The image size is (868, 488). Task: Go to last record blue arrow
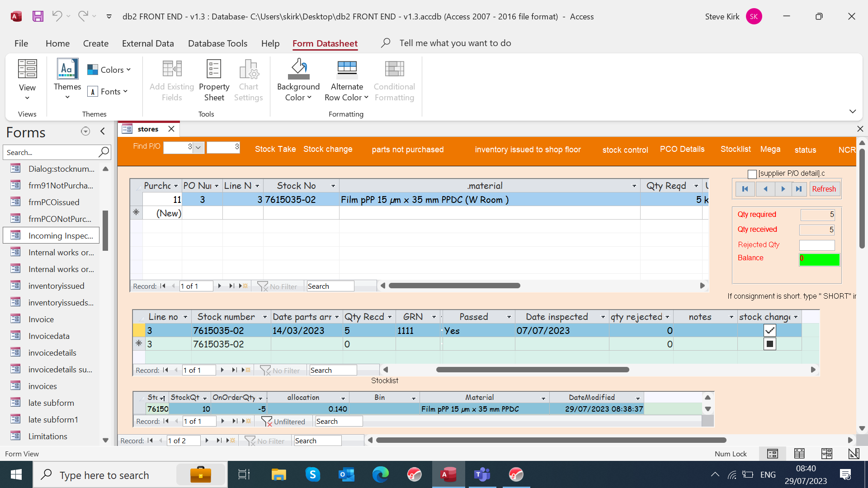[x=799, y=189]
